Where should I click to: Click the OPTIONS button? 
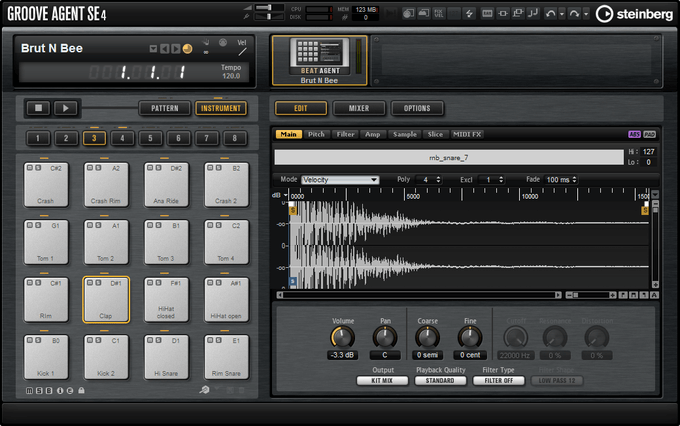click(417, 108)
